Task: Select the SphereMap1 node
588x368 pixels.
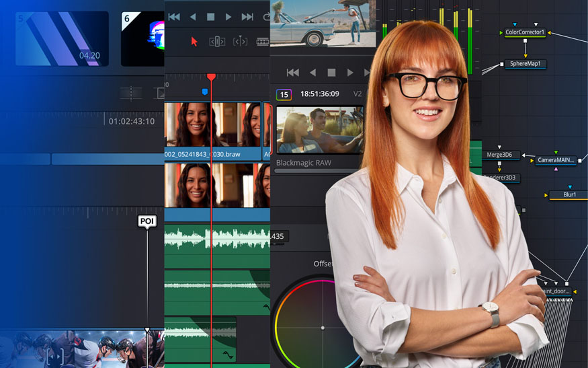Action: pyautogui.click(x=525, y=64)
